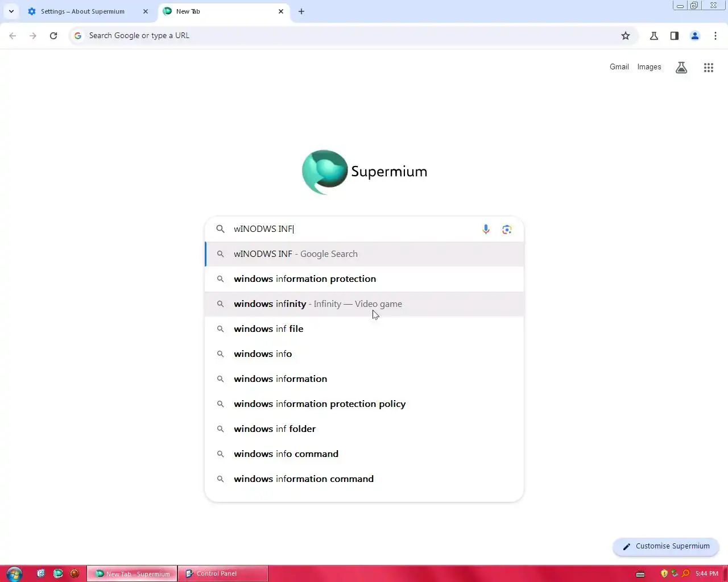728x582 pixels.
Task: Launch pinned Supermium icon in taskbar
Action: (58, 573)
